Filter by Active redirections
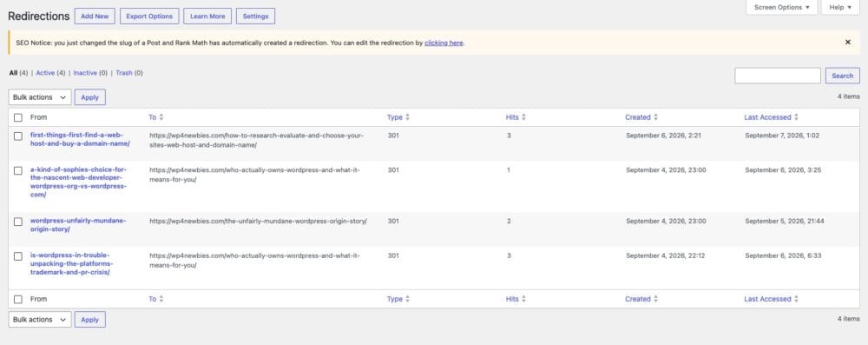 pyautogui.click(x=45, y=73)
